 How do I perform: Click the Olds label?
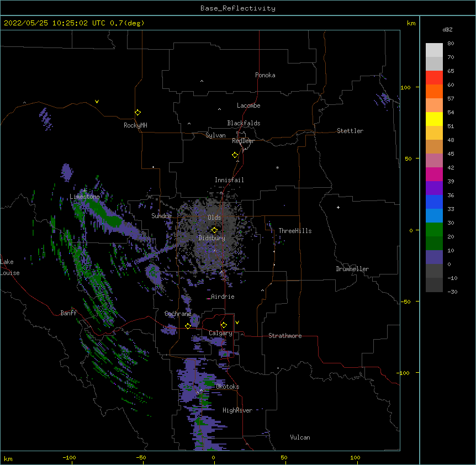click(214, 218)
